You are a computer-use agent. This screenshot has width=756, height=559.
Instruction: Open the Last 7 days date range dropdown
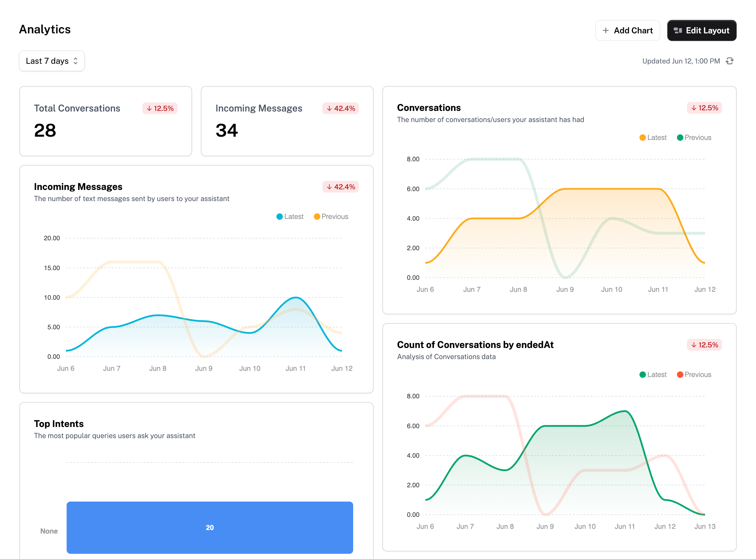click(52, 61)
